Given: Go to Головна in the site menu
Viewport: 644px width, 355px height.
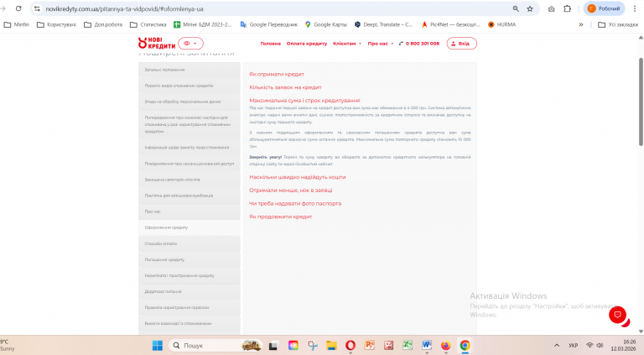Looking at the screenshot, I should [271, 44].
